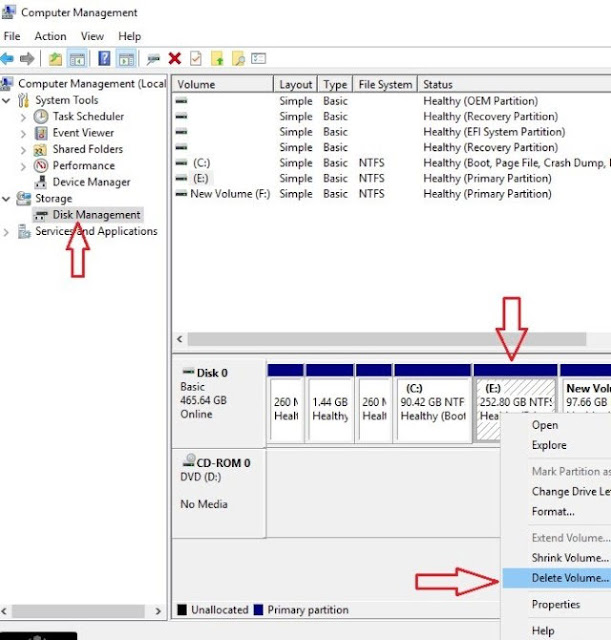Screen dimensions: 611x640
Task: Open the View menu
Action: click(x=92, y=36)
